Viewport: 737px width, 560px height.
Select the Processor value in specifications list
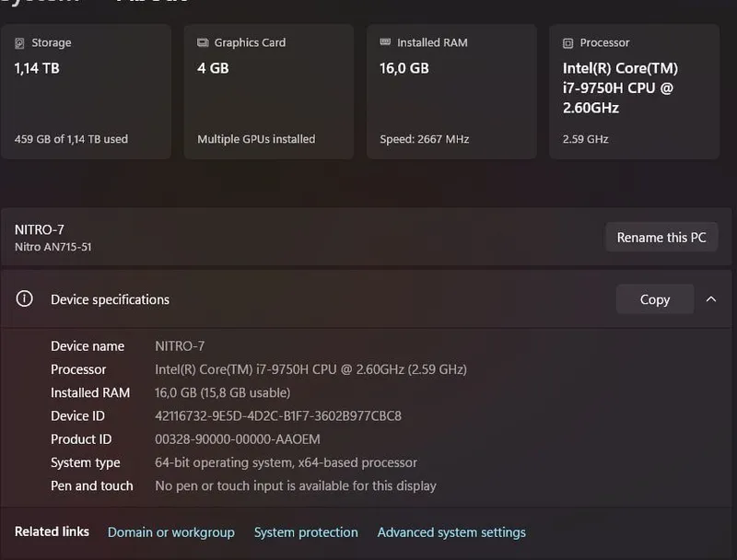tap(310, 369)
